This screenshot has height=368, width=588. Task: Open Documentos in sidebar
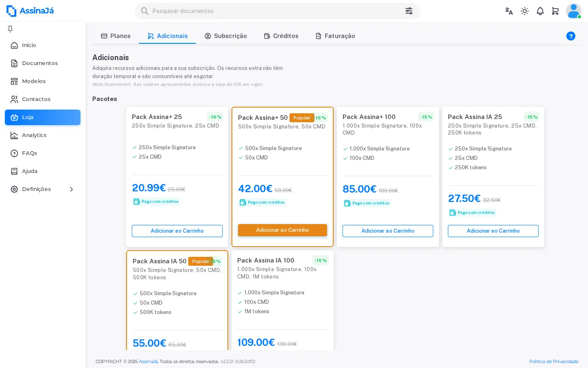coord(42,63)
